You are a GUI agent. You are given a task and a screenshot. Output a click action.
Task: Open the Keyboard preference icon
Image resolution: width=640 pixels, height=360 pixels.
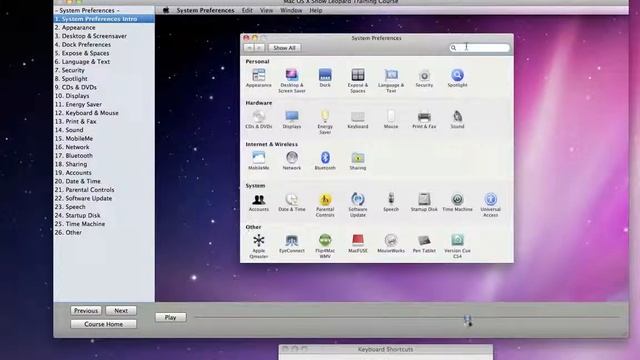click(x=358, y=117)
